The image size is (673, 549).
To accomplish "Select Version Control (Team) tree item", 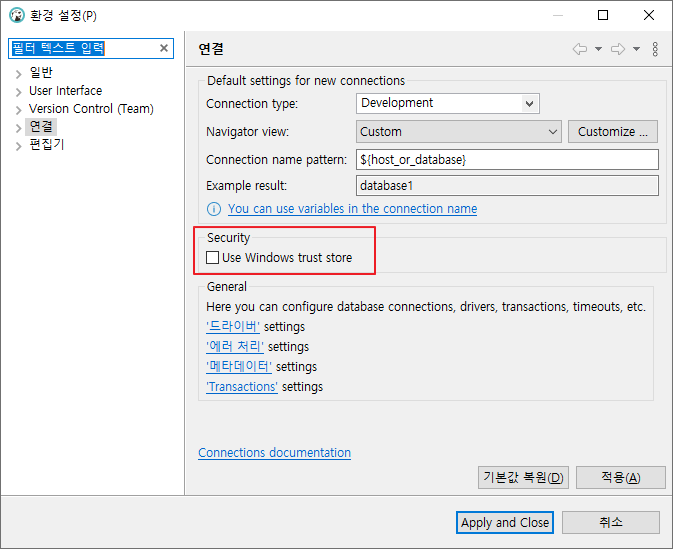I will tap(91, 109).
